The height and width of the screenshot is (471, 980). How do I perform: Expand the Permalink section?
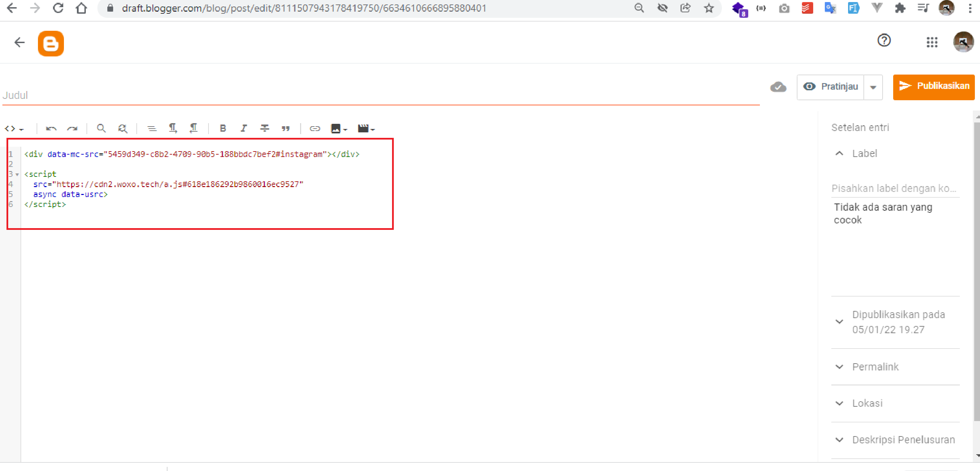839,367
